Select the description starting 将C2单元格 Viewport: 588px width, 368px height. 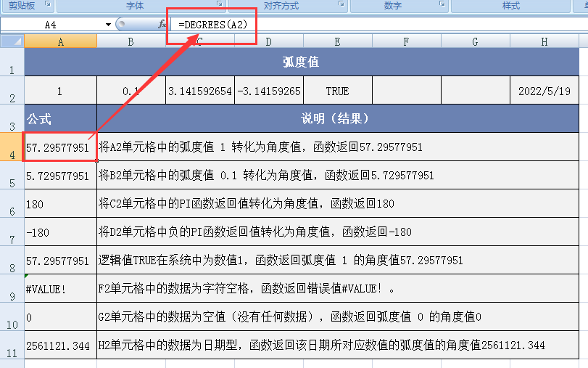(x=338, y=203)
